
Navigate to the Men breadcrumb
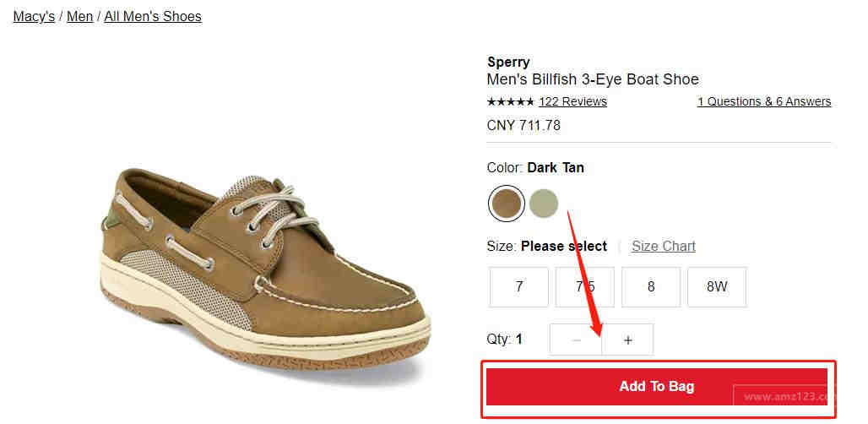(x=79, y=17)
